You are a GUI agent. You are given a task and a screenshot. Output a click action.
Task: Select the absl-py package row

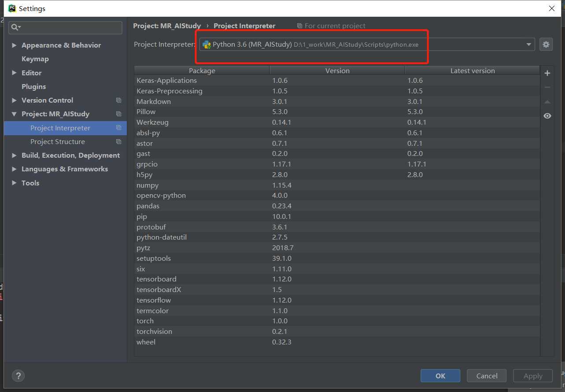click(337, 133)
